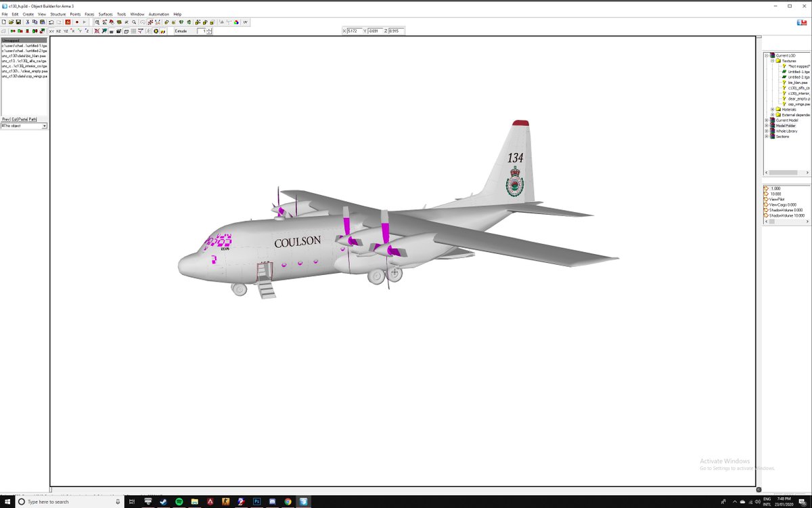The image size is (812, 508).
Task: Open the Create menu
Action: pyautogui.click(x=28, y=14)
